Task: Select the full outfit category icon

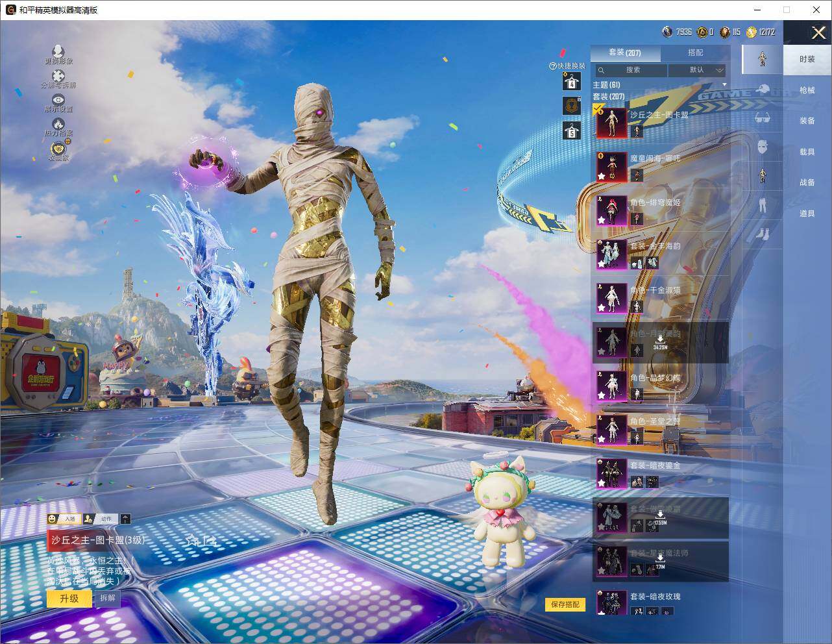Action: (x=763, y=59)
